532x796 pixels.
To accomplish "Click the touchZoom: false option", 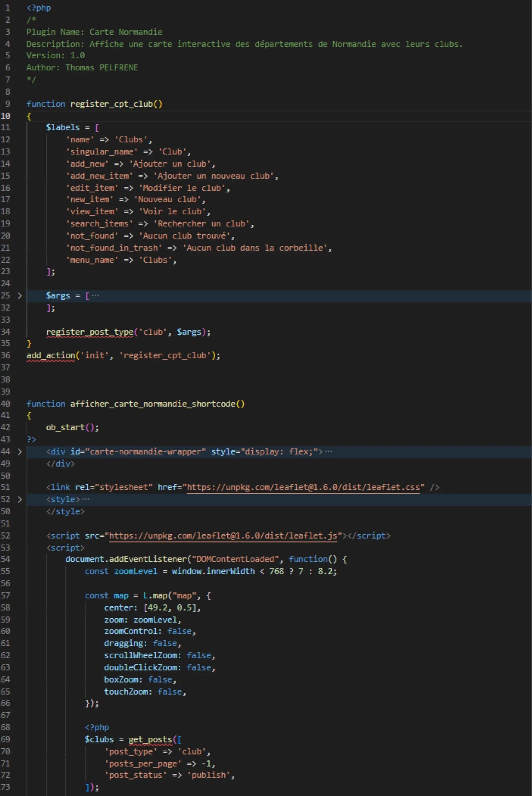I will pyautogui.click(x=145, y=692).
